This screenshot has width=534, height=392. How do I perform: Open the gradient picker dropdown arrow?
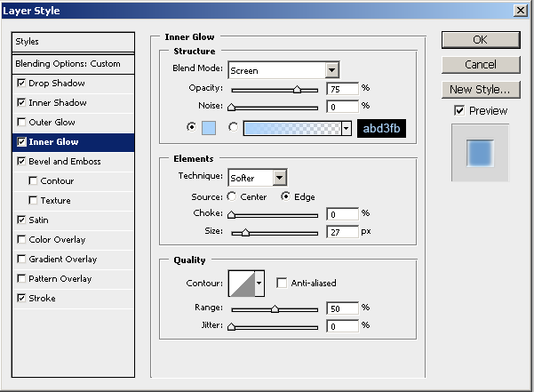point(346,128)
